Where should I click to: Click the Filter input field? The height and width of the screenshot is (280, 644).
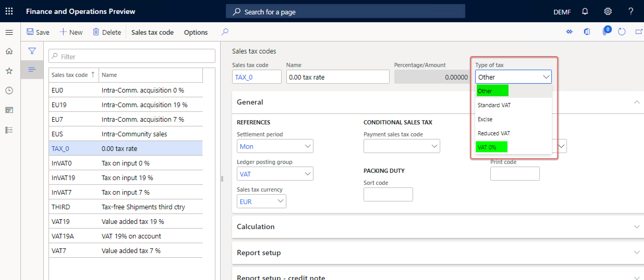click(x=132, y=56)
